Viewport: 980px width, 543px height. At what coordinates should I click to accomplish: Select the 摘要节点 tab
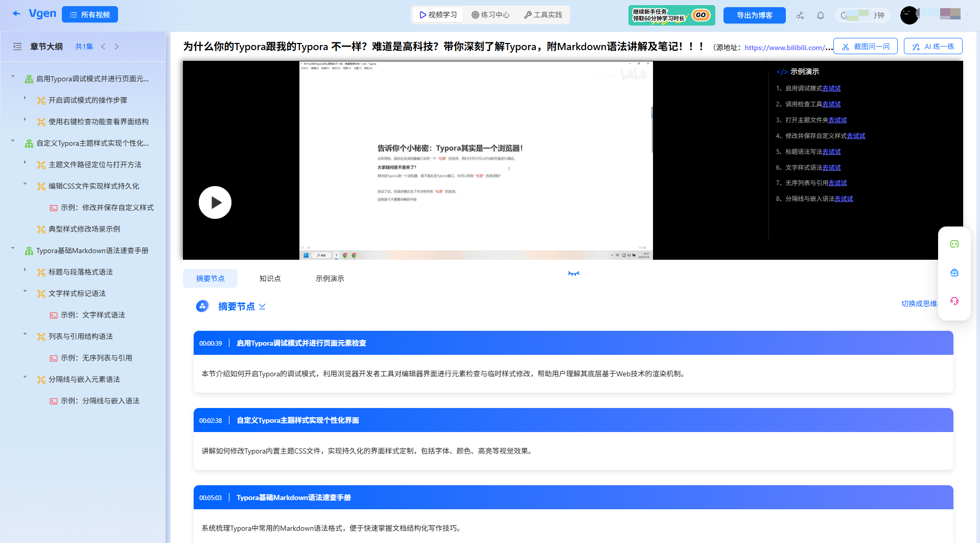(x=210, y=279)
